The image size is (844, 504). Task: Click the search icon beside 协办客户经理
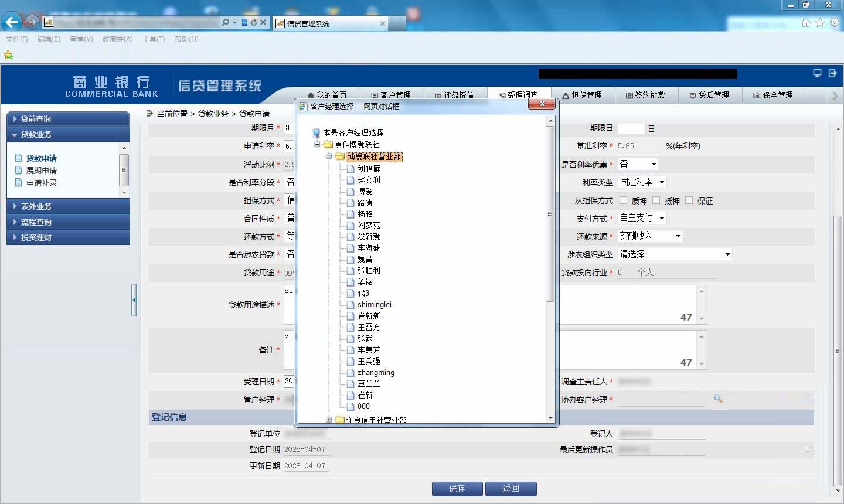click(x=717, y=399)
